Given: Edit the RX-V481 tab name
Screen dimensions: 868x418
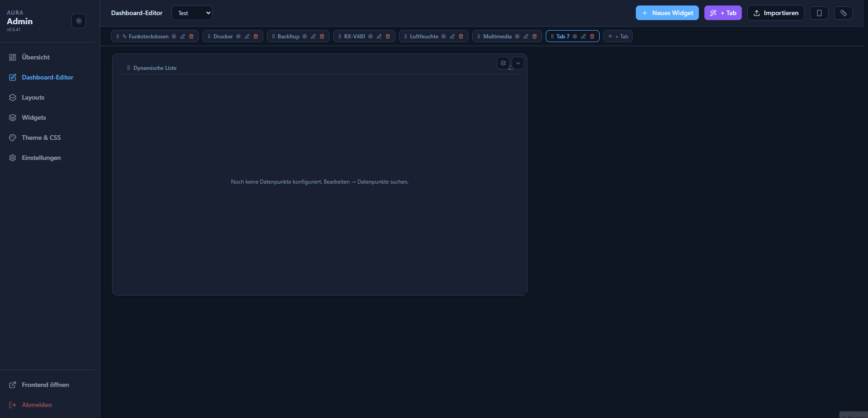Looking at the screenshot, I should click(x=379, y=37).
